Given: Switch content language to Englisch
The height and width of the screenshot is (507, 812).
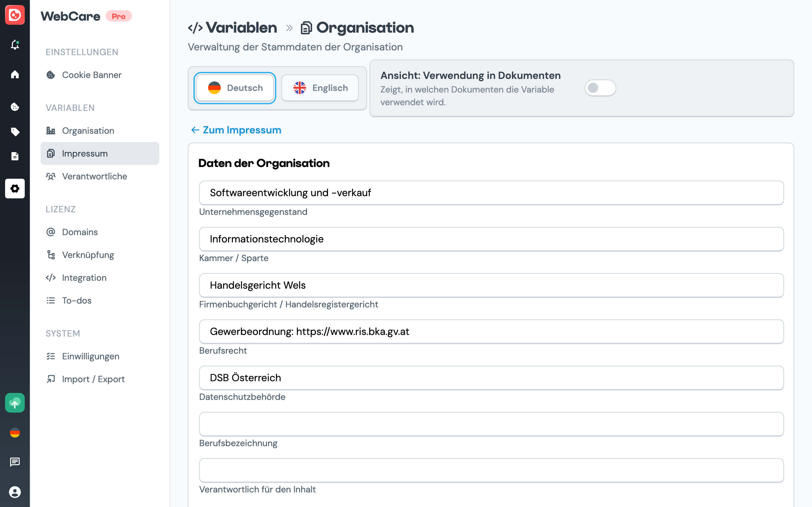Looking at the screenshot, I should tap(320, 88).
